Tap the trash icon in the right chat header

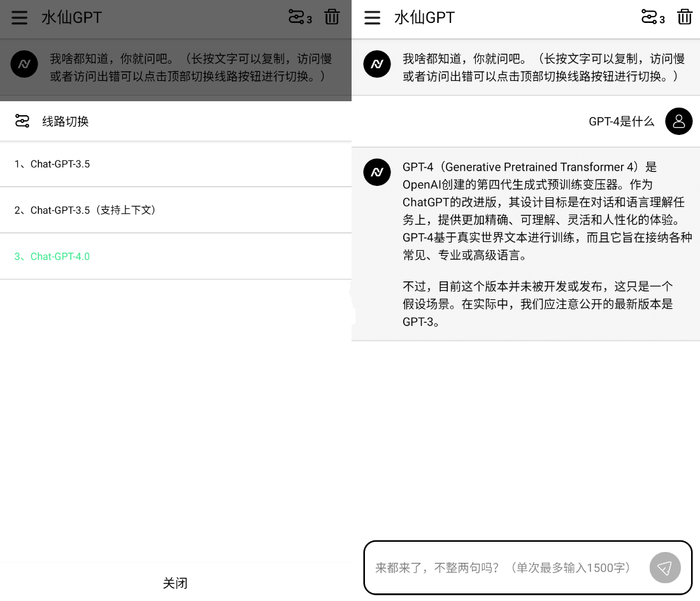(685, 17)
